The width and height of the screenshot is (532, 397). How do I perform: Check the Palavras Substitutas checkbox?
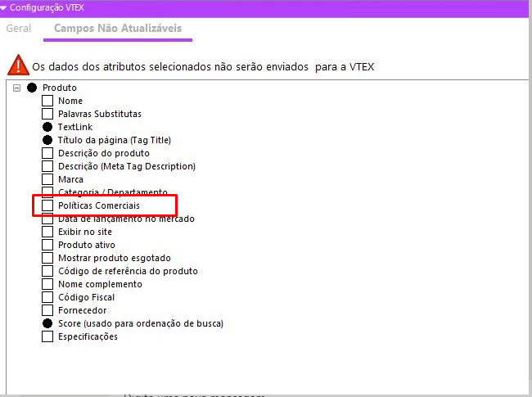pos(47,114)
